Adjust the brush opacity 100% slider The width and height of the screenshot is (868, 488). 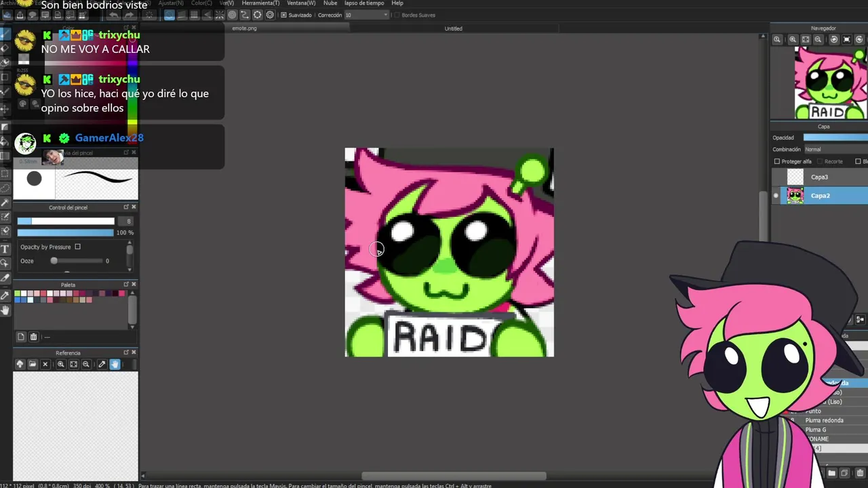(x=66, y=232)
